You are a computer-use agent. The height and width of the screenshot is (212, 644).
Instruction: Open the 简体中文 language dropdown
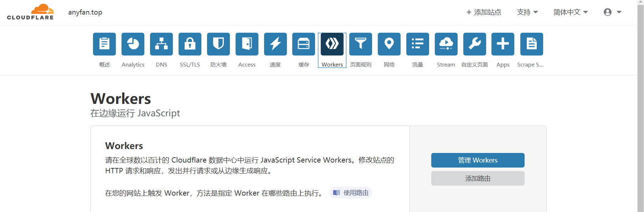[x=571, y=12]
